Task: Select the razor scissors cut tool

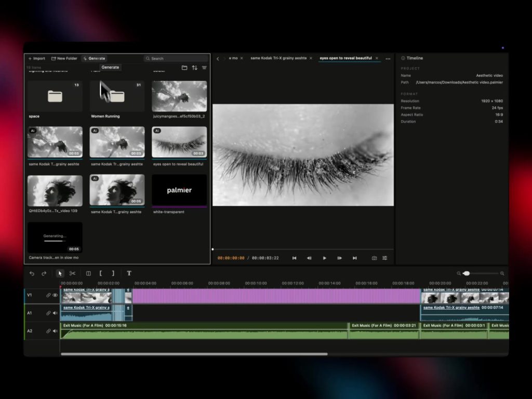Action: point(72,273)
